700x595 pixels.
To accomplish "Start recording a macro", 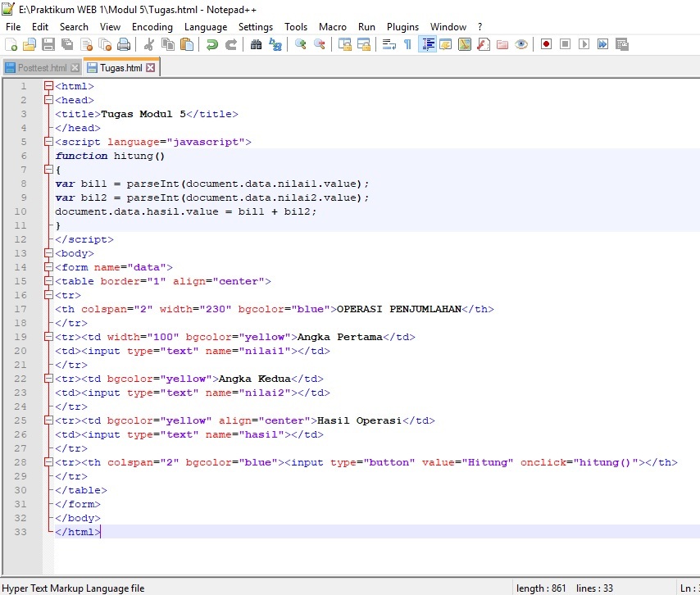I will [x=546, y=44].
